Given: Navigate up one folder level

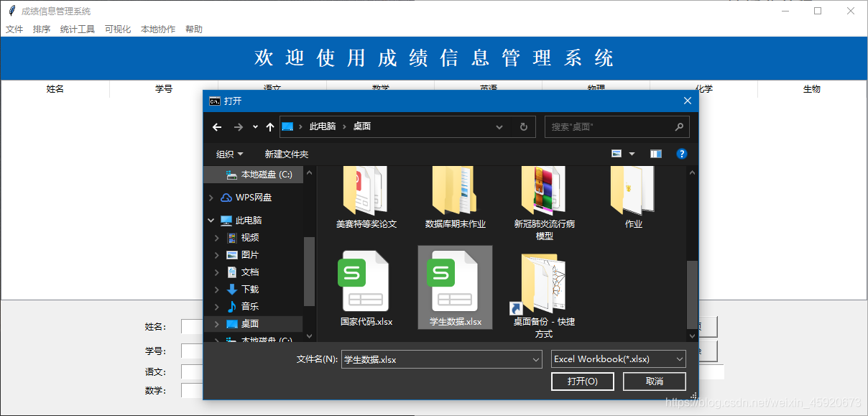Looking at the screenshot, I should coord(269,126).
